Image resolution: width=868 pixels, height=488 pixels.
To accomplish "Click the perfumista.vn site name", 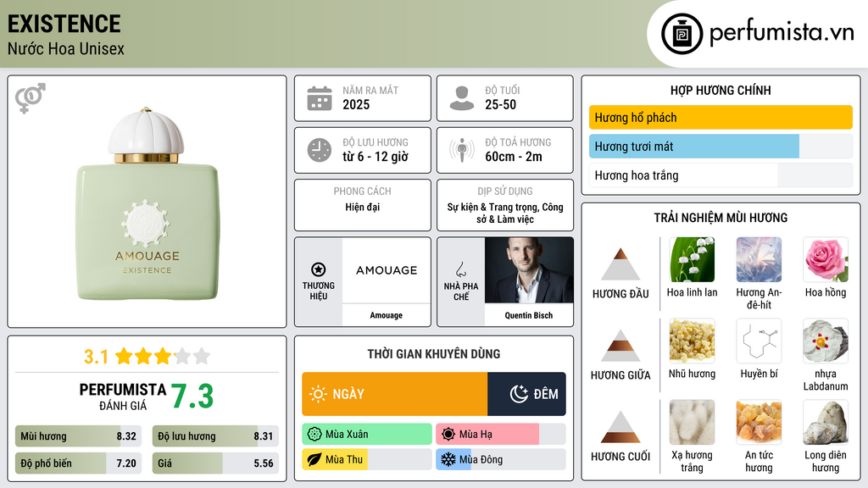I will pyautogui.click(x=782, y=32).
